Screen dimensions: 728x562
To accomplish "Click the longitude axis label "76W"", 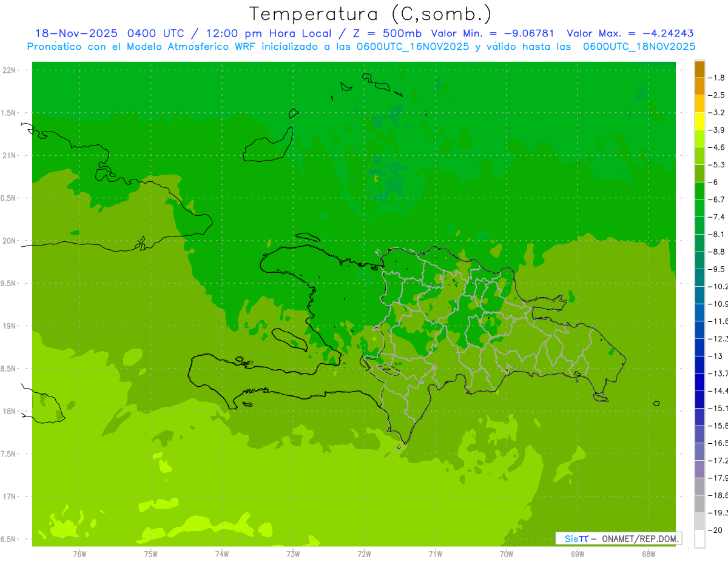I will 79,554.
